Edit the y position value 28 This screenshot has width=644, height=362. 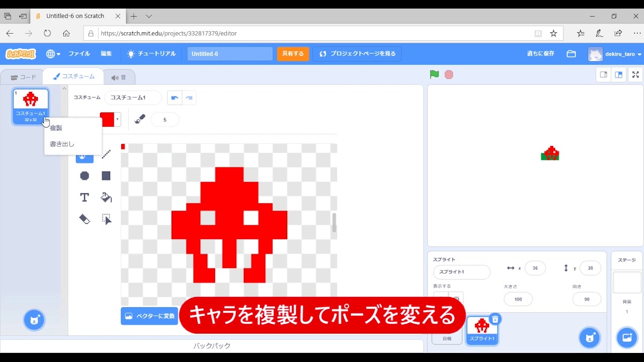(x=590, y=268)
